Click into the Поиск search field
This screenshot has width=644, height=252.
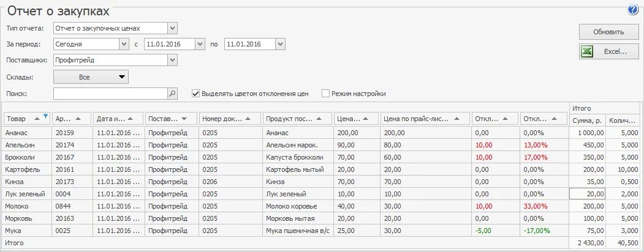point(110,94)
